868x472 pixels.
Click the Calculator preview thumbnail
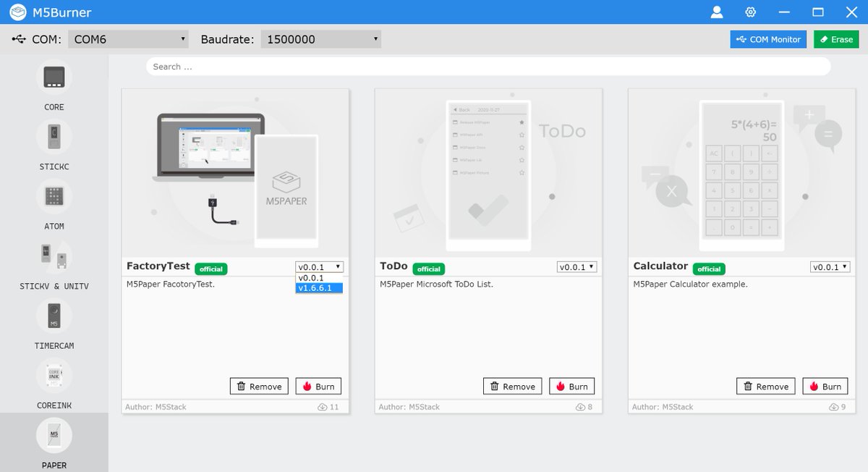tap(741, 173)
